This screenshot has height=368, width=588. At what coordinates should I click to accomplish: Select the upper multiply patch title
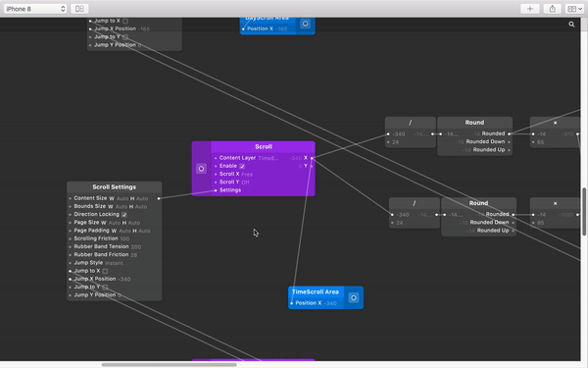click(555, 123)
